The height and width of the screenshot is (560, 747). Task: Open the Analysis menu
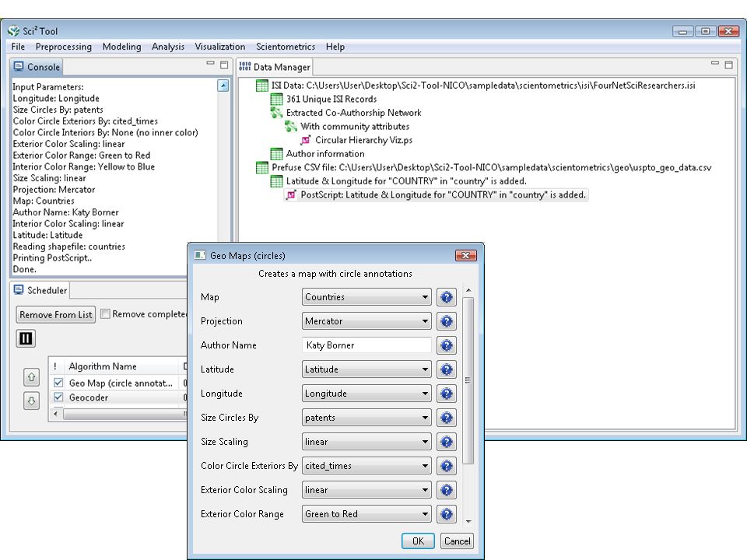168,47
